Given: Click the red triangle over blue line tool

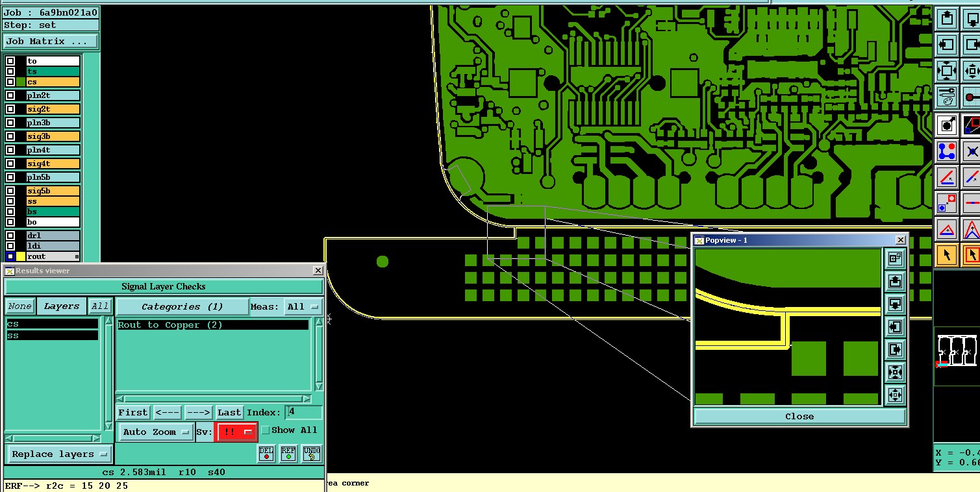Looking at the screenshot, I should point(947,228).
